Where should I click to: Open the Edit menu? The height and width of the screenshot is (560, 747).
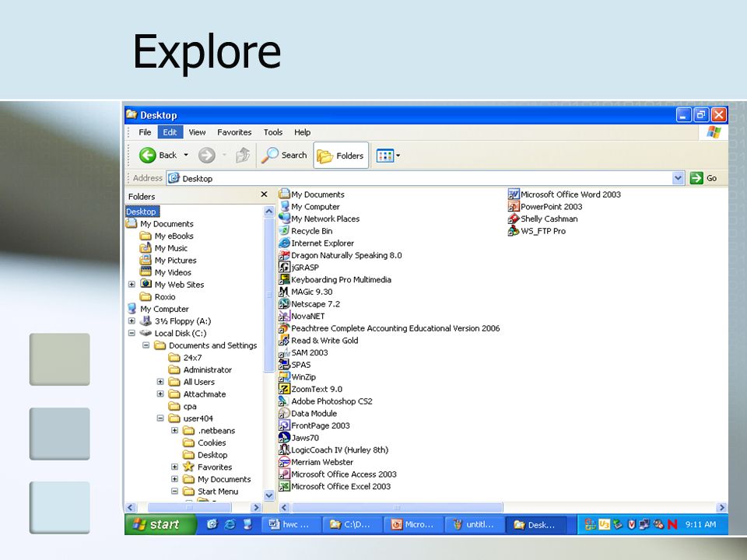click(170, 132)
